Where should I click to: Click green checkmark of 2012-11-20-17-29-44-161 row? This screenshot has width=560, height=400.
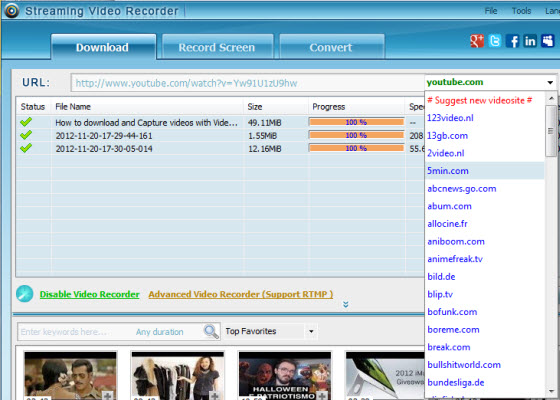pyautogui.click(x=26, y=135)
